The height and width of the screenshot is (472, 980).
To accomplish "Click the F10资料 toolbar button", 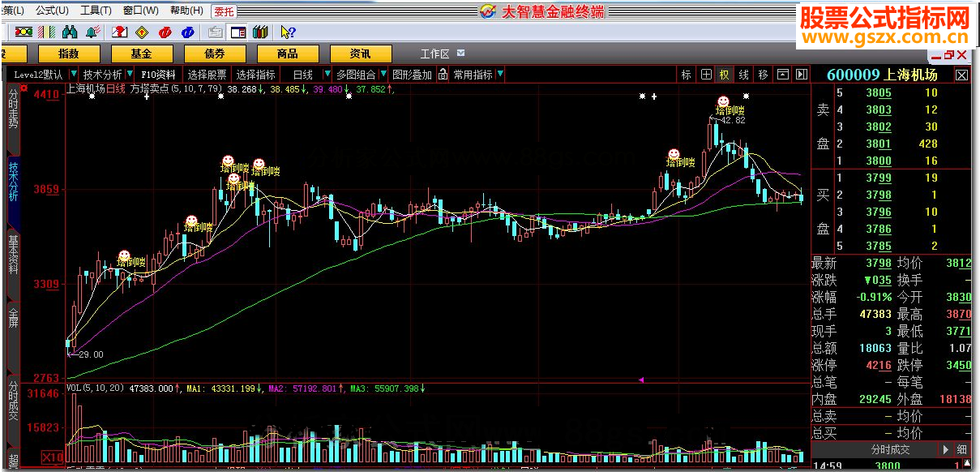I will [x=158, y=75].
